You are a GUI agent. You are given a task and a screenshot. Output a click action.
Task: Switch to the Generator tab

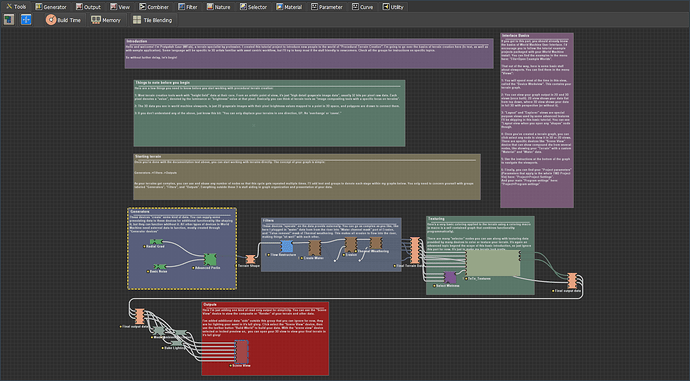pos(51,7)
